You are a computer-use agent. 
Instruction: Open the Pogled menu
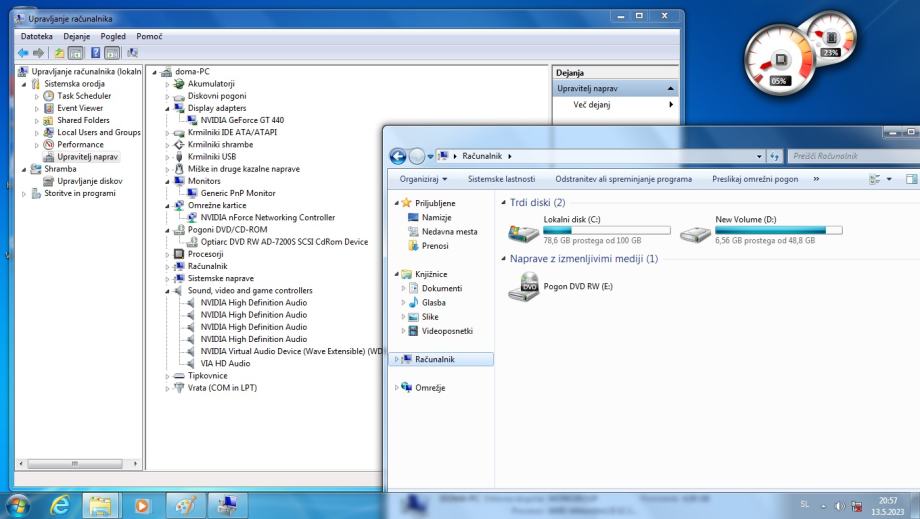(113, 36)
